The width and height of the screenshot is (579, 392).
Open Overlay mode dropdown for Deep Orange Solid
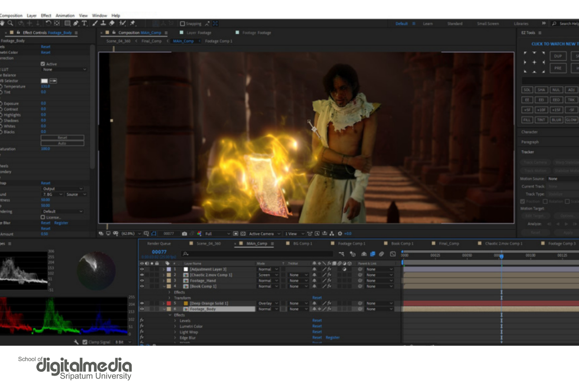[268, 303]
